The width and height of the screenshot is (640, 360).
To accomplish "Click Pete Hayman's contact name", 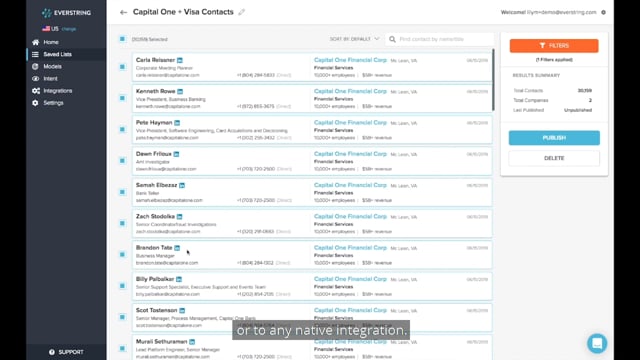I will pos(154,122).
